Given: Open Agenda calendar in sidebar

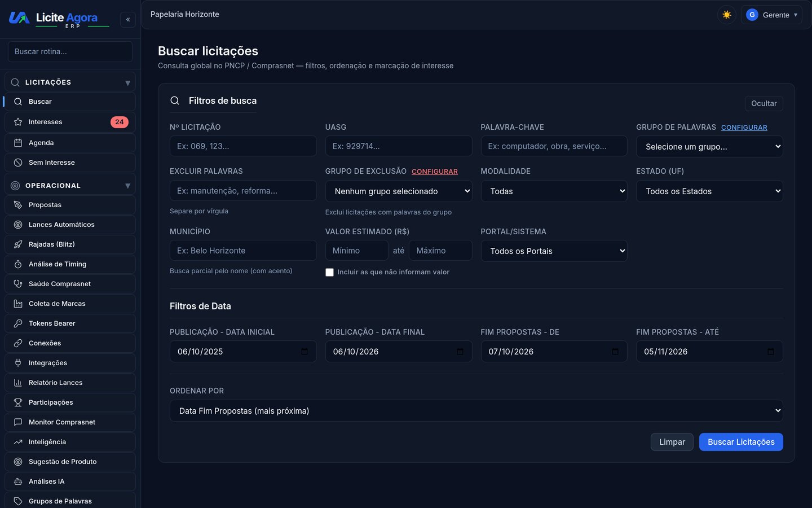Looking at the screenshot, I should pyautogui.click(x=70, y=143).
